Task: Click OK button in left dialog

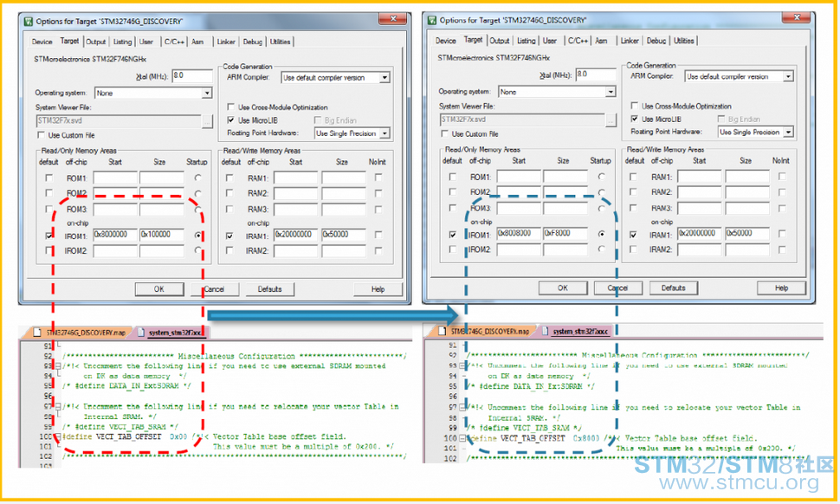Action: point(159,289)
